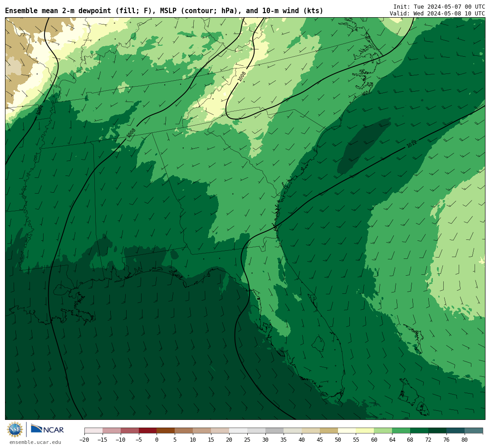Image resolution: width=490 pixels, height=448 pixels.
Task: Click the colorbar tick label '35'
Action: point(284,439)
